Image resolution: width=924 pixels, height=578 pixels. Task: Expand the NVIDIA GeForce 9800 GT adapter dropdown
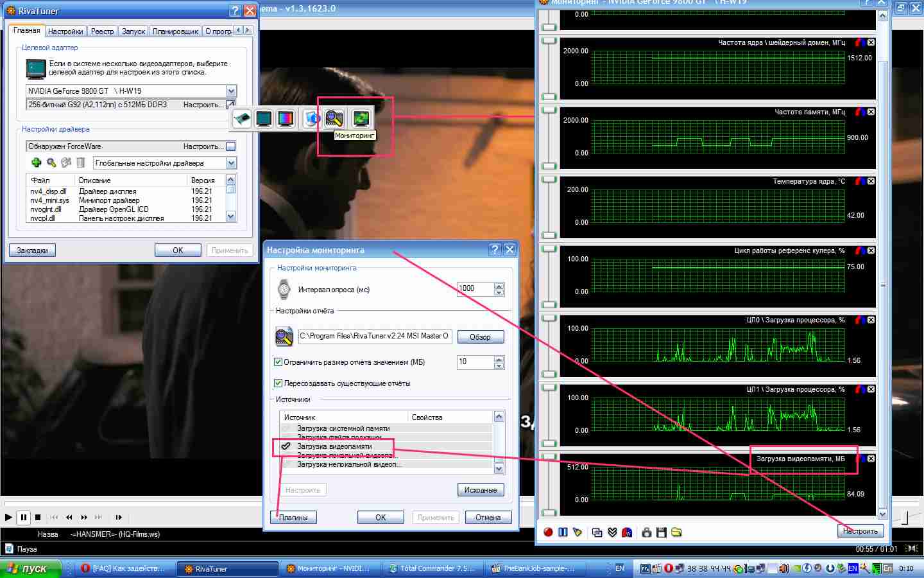231,91
